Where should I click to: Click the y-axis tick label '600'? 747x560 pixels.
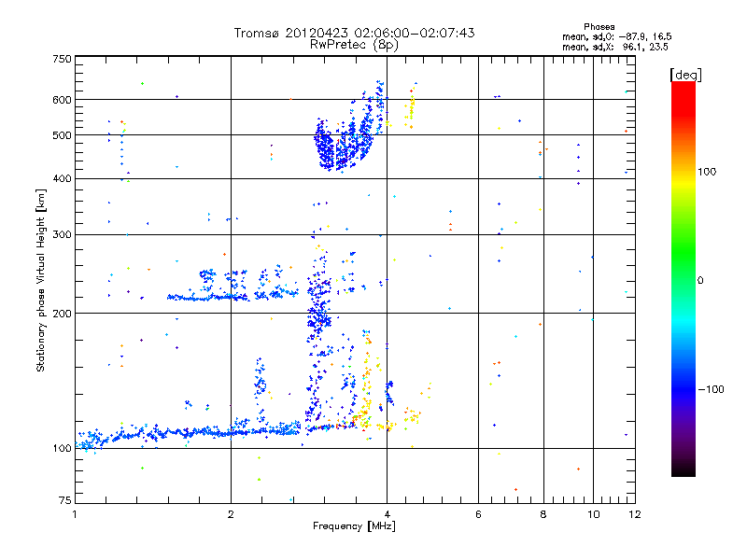point(62,100)
